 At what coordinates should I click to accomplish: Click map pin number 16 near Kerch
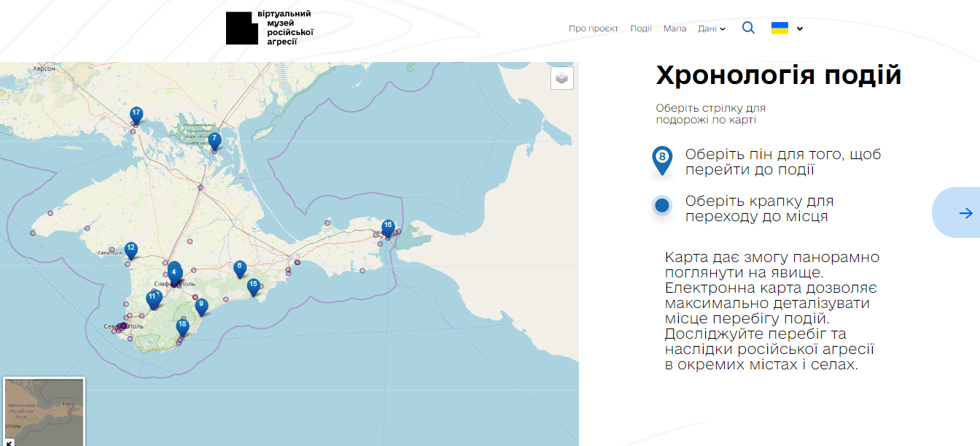pyautogui.click(x=387, y=227)
